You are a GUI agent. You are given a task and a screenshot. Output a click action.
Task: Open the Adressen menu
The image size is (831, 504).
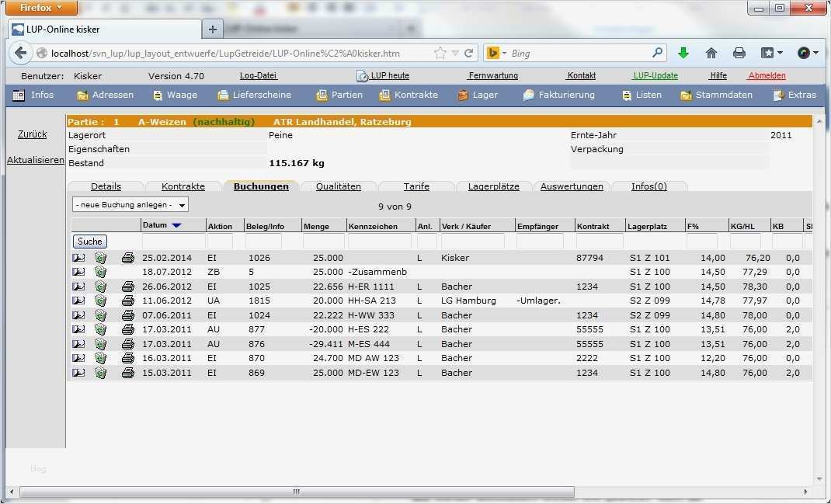105,95
